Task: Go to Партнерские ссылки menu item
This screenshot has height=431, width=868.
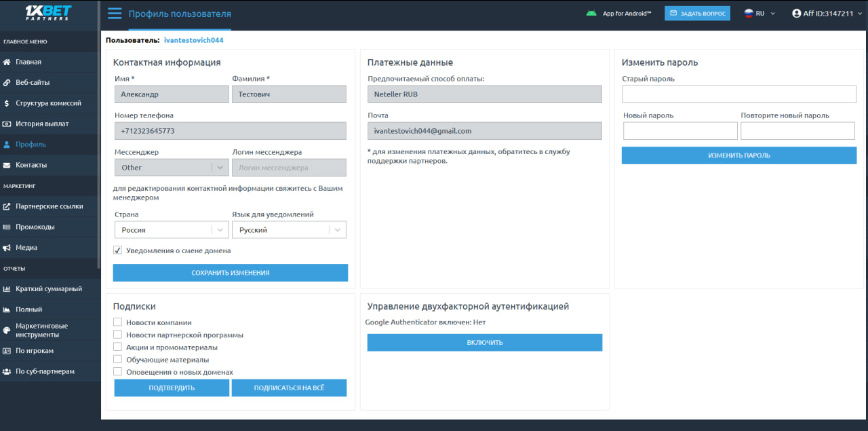Action: [49, 206]
